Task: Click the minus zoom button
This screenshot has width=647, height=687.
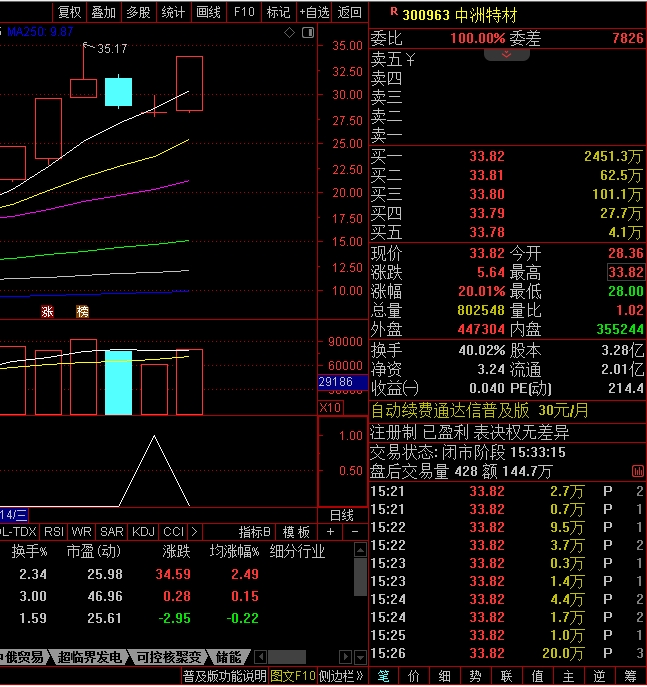Action: [355, 532]
